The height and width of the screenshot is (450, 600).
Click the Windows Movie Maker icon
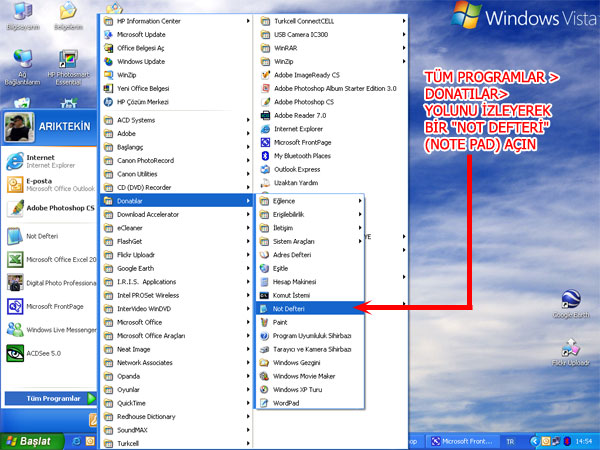(264, 376)
